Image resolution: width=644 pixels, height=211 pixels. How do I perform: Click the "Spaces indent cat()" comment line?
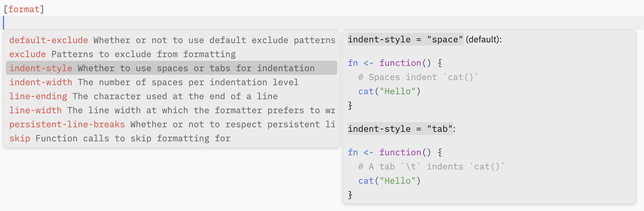[418, 77]
